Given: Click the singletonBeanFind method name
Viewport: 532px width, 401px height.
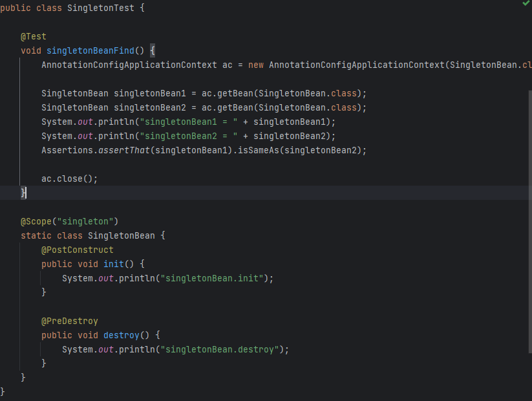Looking at the screenshot, I should (x=90, y=50).
